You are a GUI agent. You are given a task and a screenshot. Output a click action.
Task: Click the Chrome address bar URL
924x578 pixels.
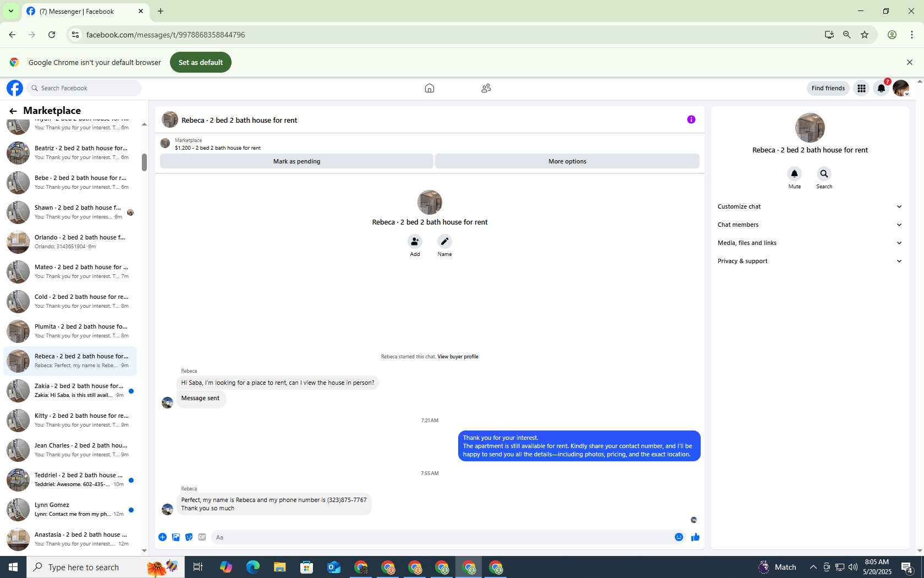click(x=166, y=35)
